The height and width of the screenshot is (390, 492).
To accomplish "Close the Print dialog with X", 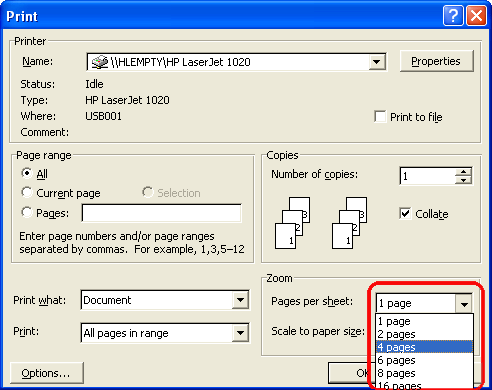I will point(476,16).
